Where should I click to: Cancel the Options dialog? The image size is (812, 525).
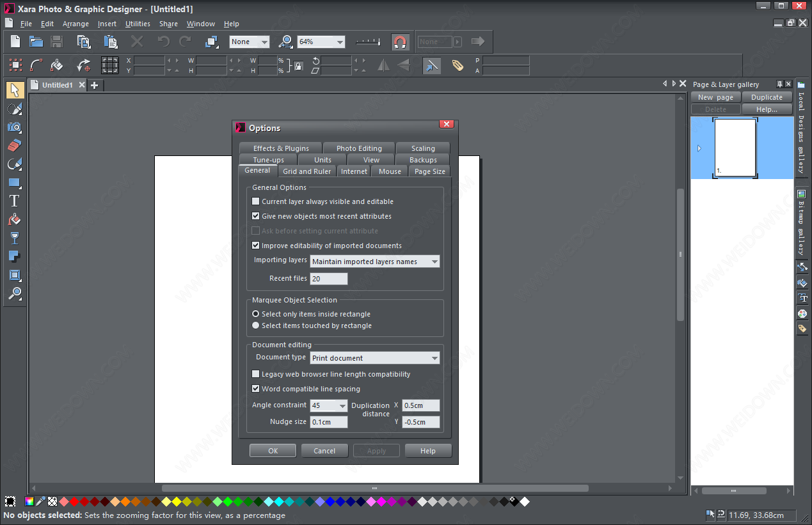[324, 451]
